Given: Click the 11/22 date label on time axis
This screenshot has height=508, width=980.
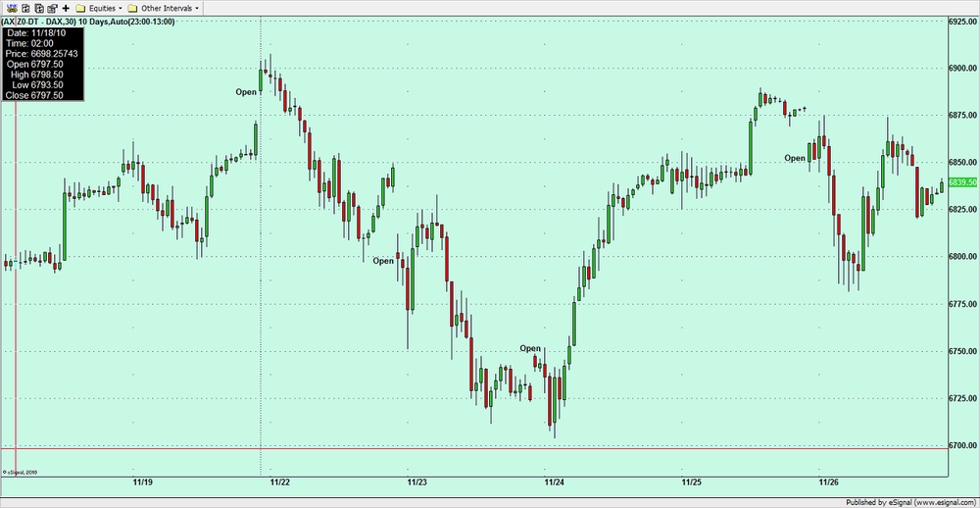Looking at the screenshot, I should [x=280, y=483].
